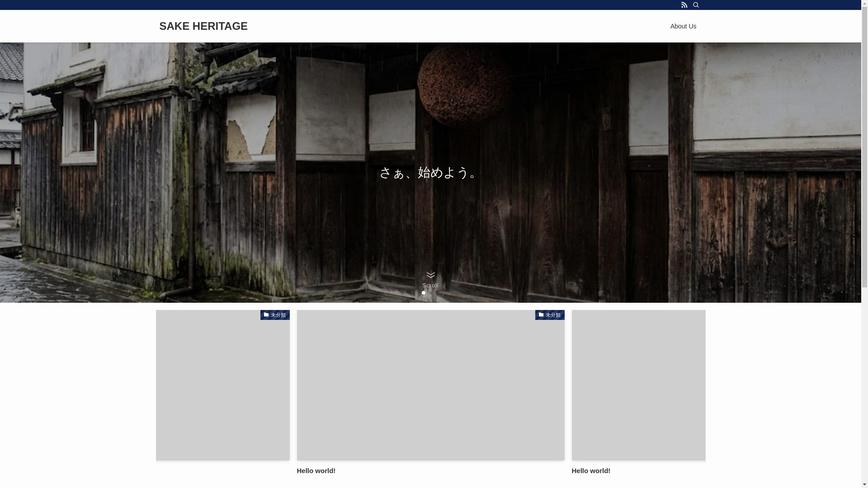Open the center Hello world! thumbnail

coord(430,385)
